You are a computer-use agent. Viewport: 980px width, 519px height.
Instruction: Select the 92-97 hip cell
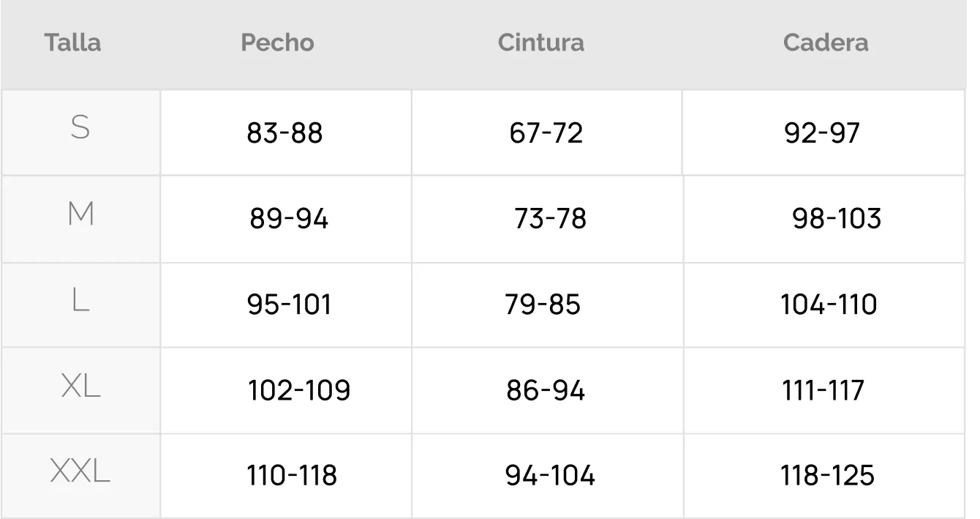click(822, 132)
